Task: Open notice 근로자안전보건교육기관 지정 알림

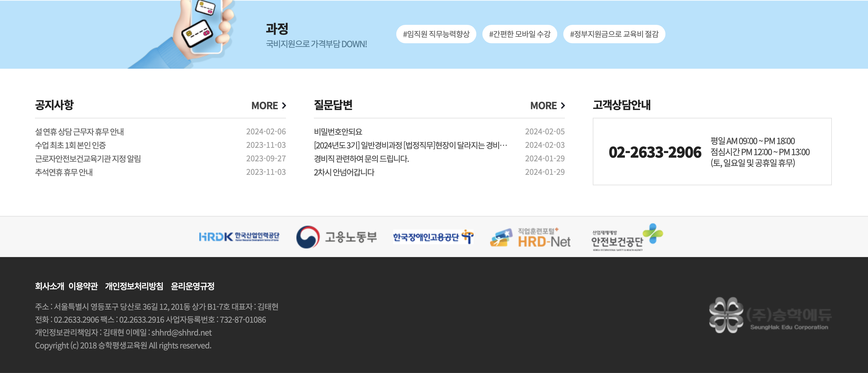Action: click(x=88, y=159)
